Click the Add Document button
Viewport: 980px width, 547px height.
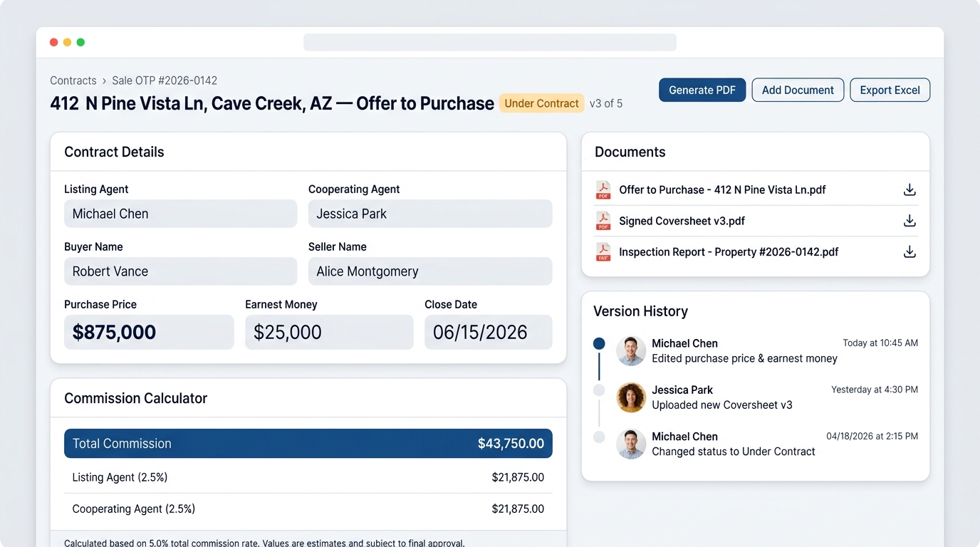coord(798,90)
